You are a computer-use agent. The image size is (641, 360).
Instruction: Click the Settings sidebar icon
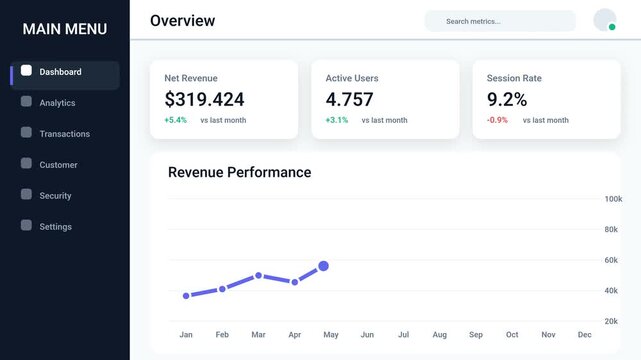coord(26,225)
